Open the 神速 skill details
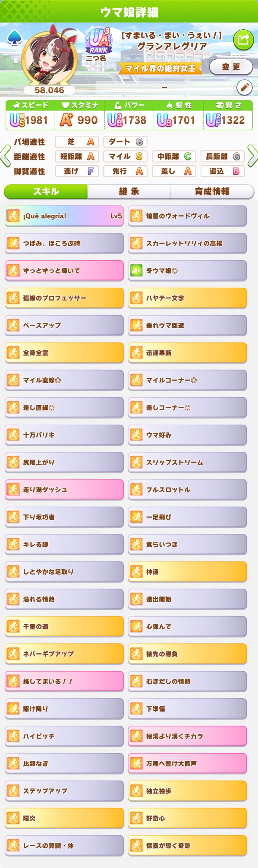 coord(187,571)
